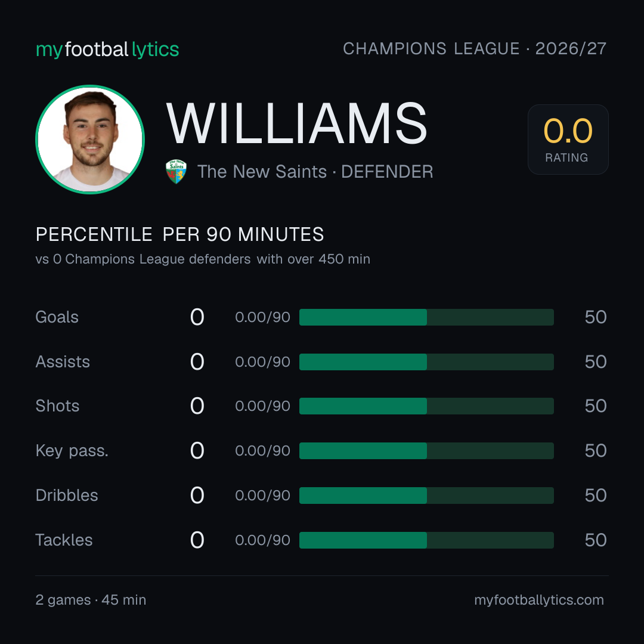The width and height of the screenshot is (644, 644).
Task: Click the Dribbles 50 percentile value
Action: coord(596,496)
